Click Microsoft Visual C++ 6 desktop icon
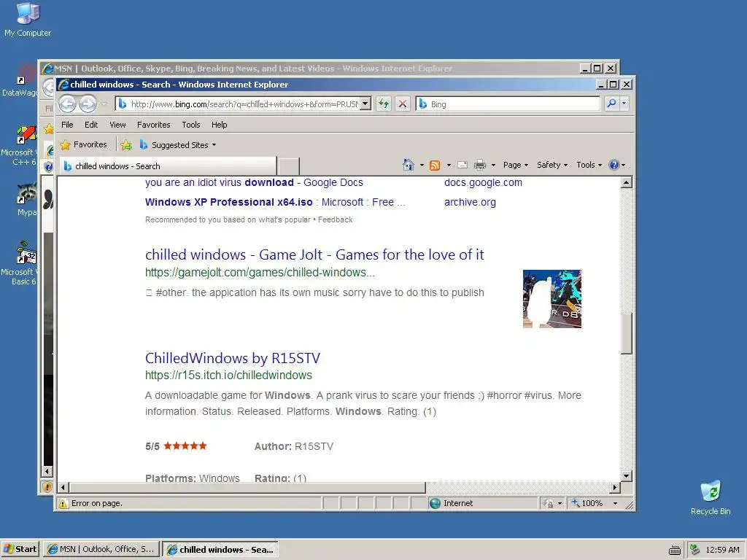The width and height of the screenshot is (747, 560). (19, 145)
